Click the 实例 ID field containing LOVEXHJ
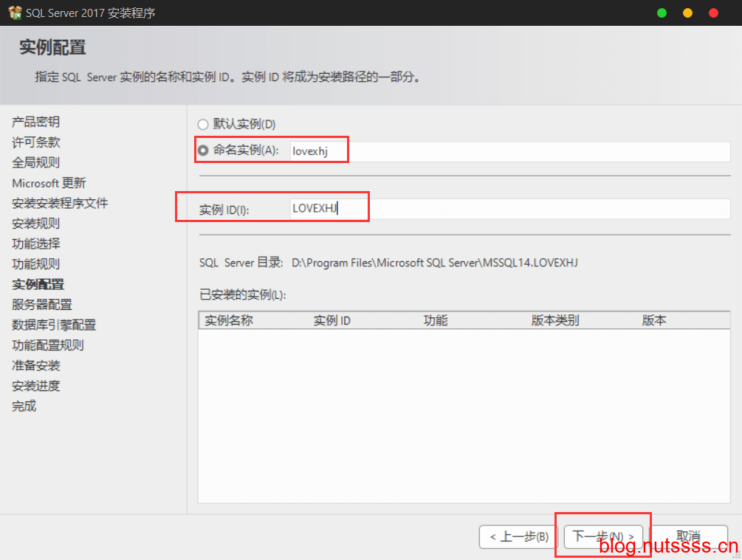742x560 pixels. coord(509,209)
